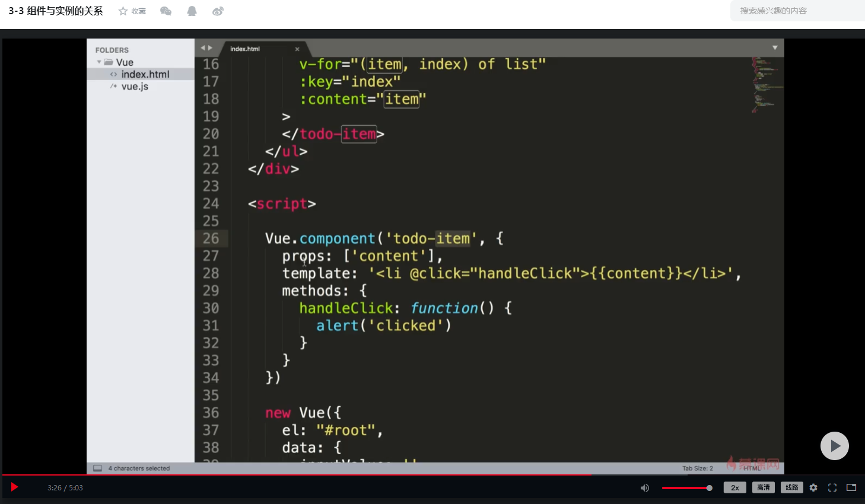865x504 pixels.
Task: Open the tab list dropdown arrow
Action: click(775, 48)
